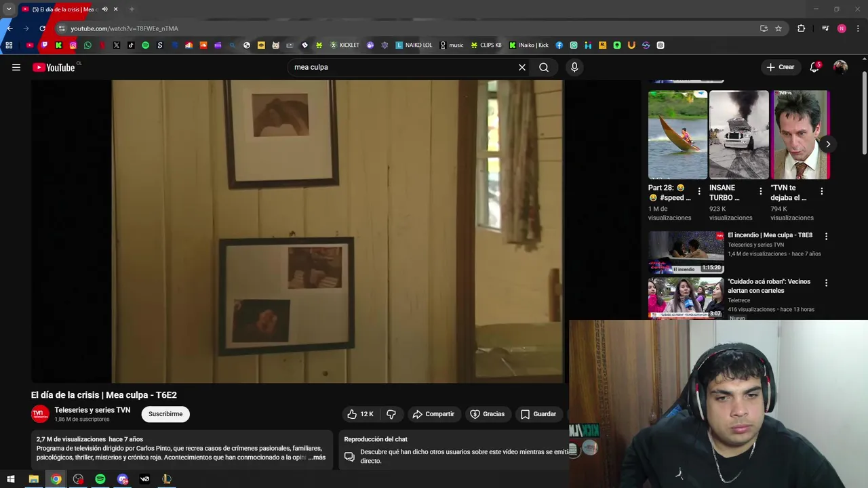Viewport: 868px width, 488px height.
Task: Like the video with 12 K likes
Action: click(x=360, y=414)
